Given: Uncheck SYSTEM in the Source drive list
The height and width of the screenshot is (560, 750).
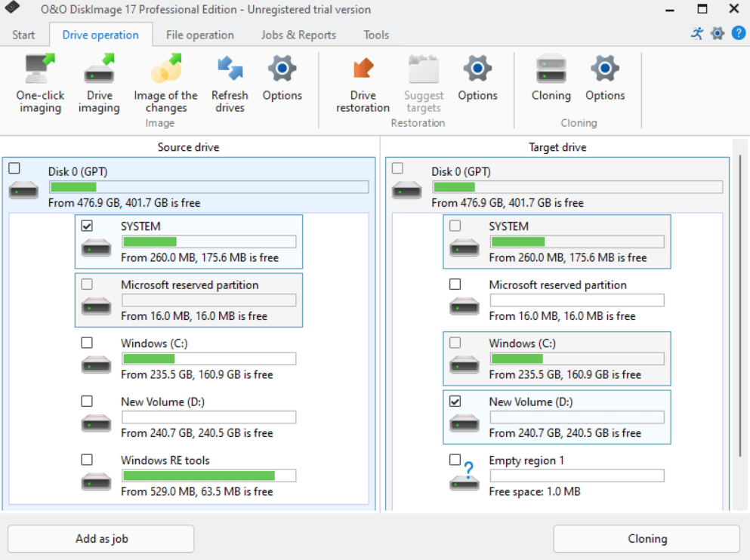Looking at the screenshot, I should (87, 226).
